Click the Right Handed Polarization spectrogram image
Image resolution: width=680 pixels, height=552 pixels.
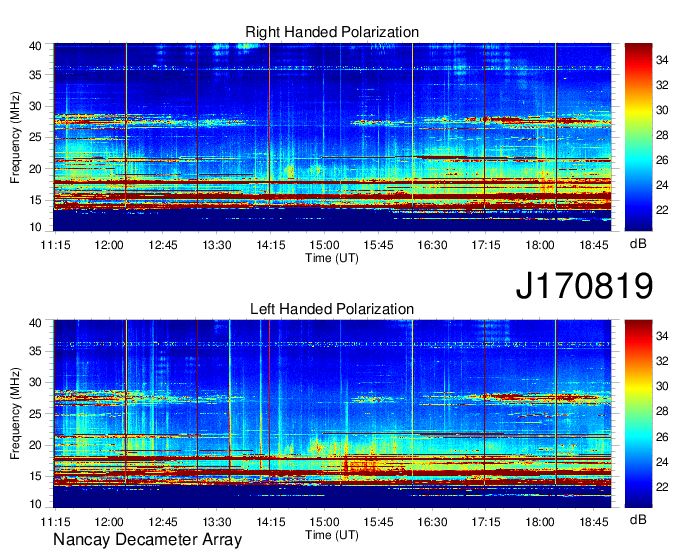point(332,137)
